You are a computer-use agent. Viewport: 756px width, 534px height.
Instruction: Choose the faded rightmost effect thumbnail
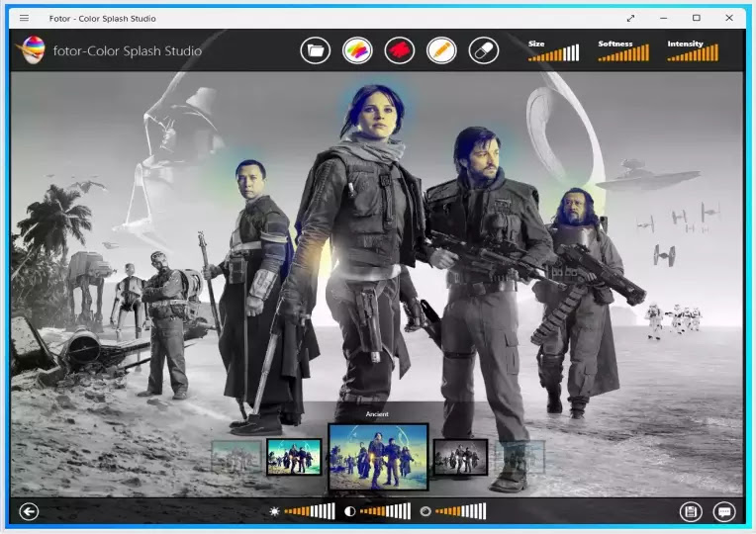[x=520, y=457]
